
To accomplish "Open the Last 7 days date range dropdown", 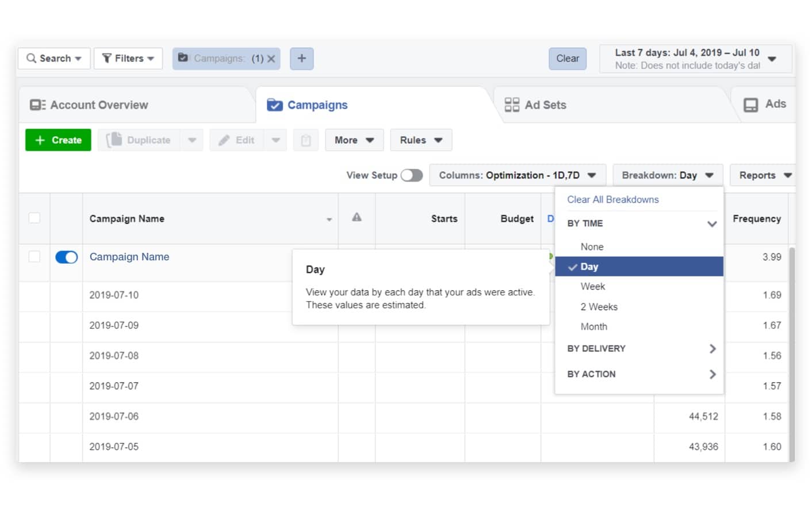I will [x=773, y=58].
